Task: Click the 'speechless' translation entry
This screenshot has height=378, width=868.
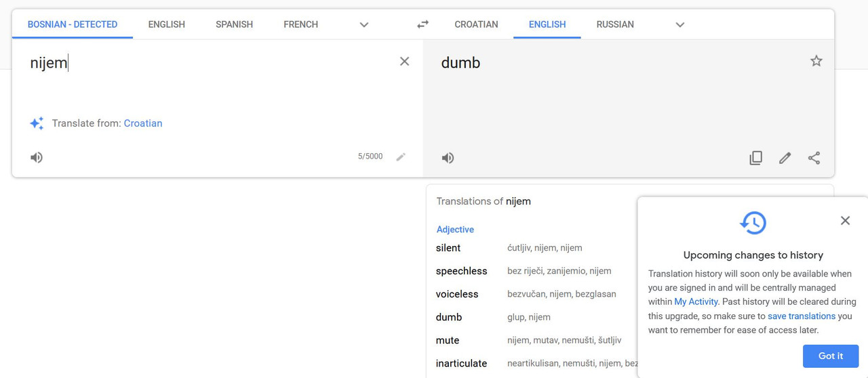Action: [462, 271]
